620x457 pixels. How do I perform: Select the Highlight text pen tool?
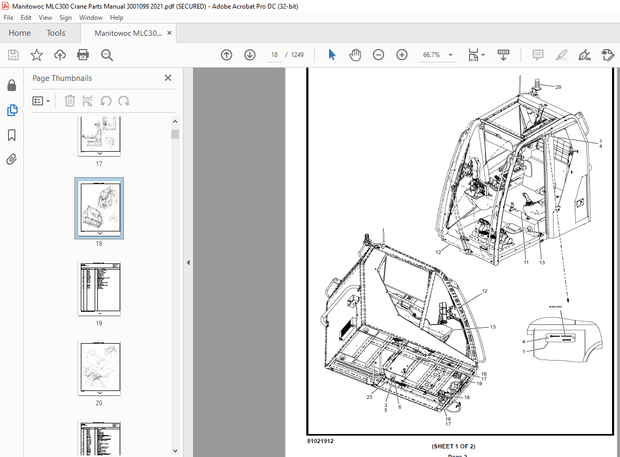[x=561, y=55]
